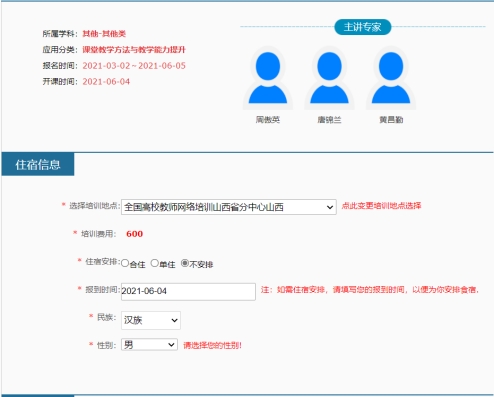Open the 选择培训地点 training location dropdown
This screenshot has width=494, height=397.
coord(229,207)
